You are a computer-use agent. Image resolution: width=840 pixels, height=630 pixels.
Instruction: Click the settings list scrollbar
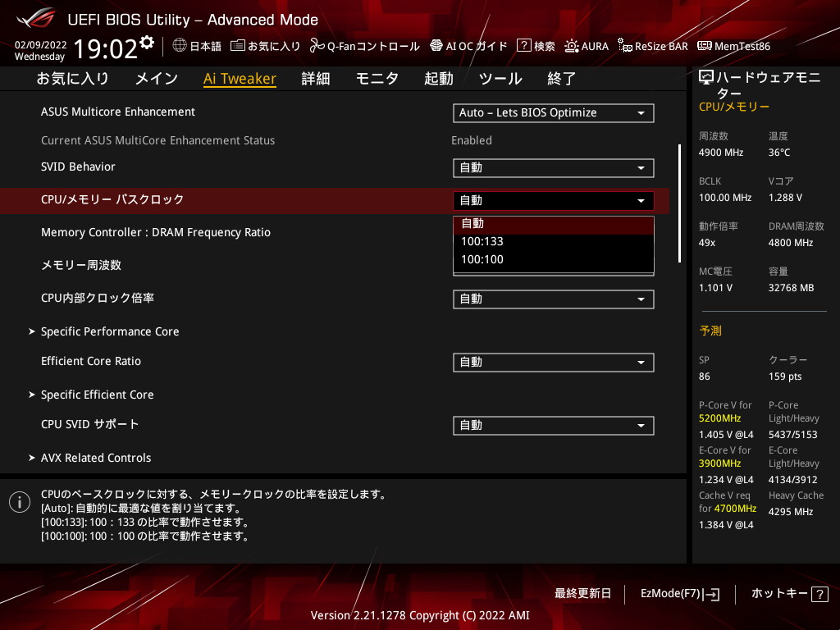point(679,203)
